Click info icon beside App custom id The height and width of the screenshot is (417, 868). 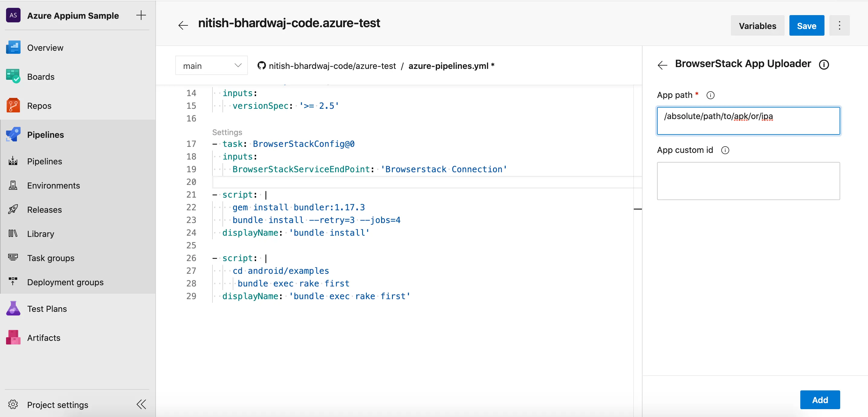click(725, 150)
